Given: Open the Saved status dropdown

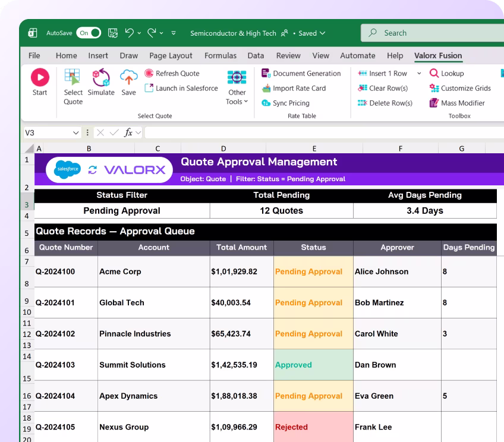Looking at the screenshot, I should pyautogui.click(x=312, y=33).
